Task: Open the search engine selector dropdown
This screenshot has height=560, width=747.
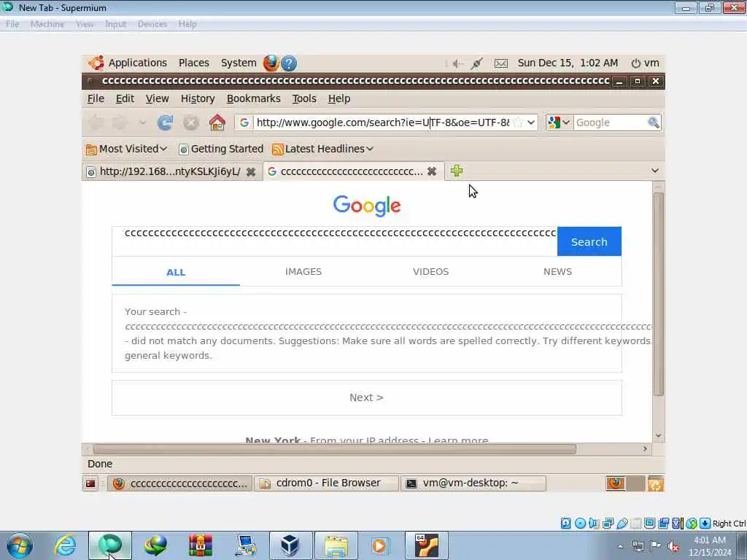Action: [x=560, y=122]
